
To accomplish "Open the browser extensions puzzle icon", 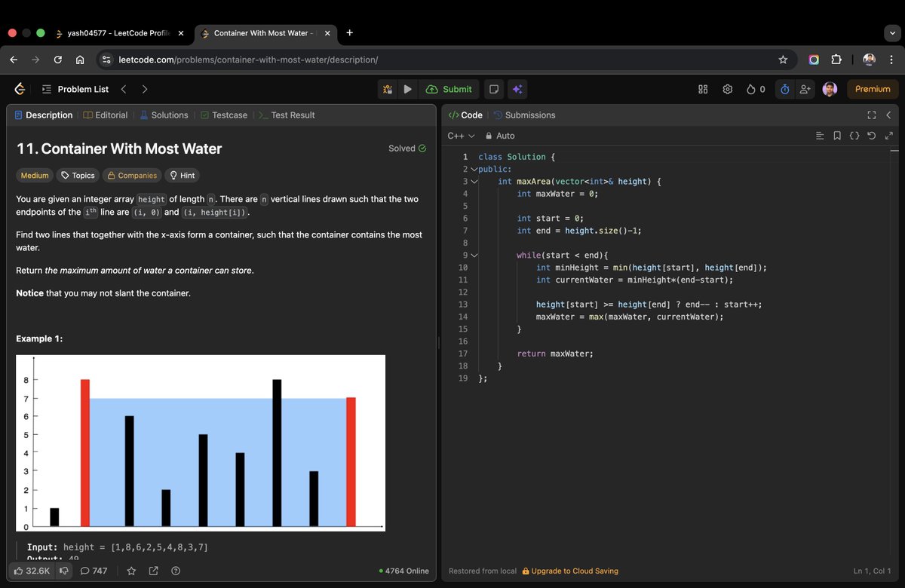I will [836, 60].
